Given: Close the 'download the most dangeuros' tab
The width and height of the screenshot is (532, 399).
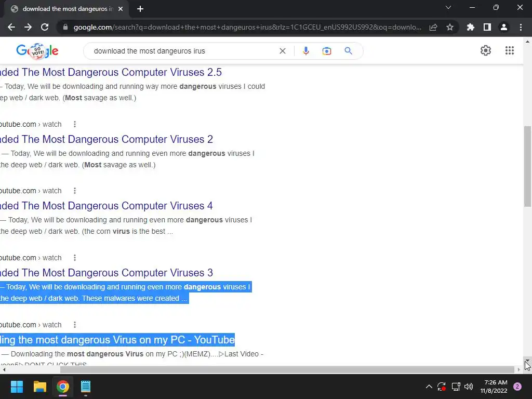Looking at the screenshot, I should coord(121,9).
